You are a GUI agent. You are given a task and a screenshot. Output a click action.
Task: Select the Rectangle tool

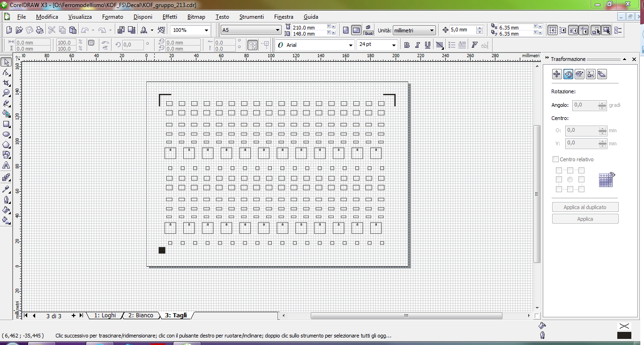pos(6,124)
